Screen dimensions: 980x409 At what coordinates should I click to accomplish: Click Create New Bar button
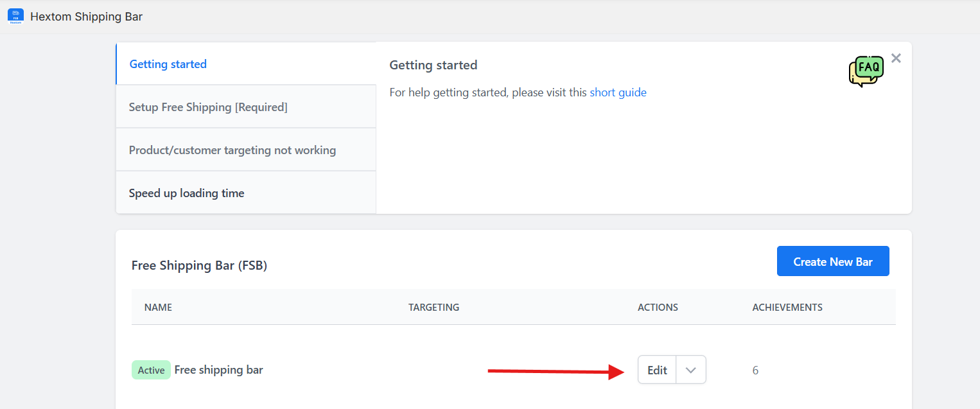pyautogui.click(x=833, y=261)
